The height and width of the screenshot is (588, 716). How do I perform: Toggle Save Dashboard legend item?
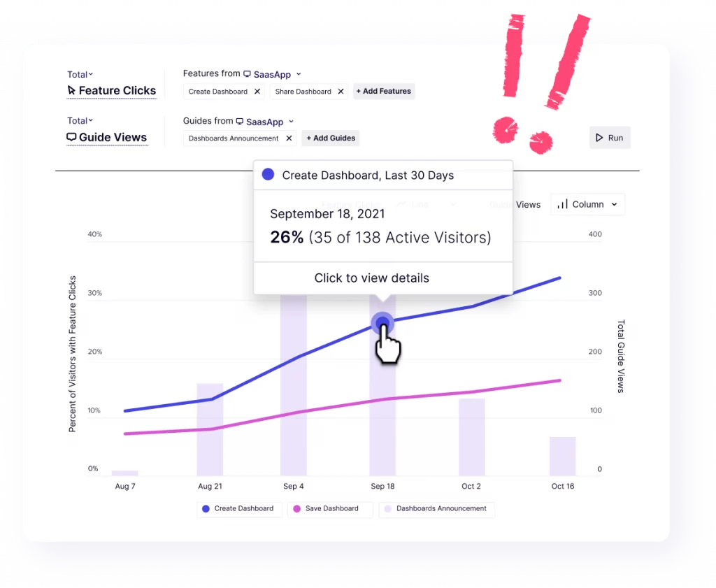(330, 508)
